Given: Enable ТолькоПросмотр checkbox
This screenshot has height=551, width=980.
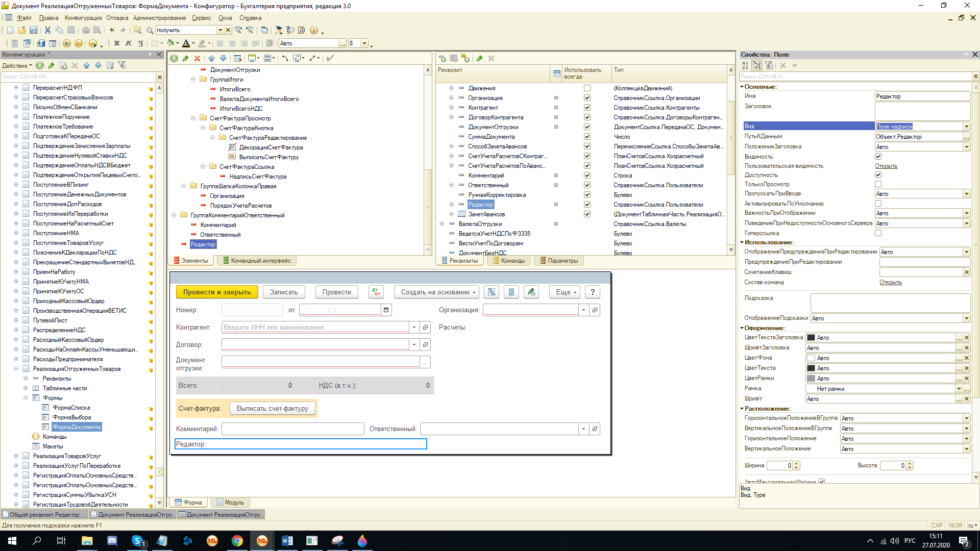Looking at the screenshot, I should (x=878, y=184).
